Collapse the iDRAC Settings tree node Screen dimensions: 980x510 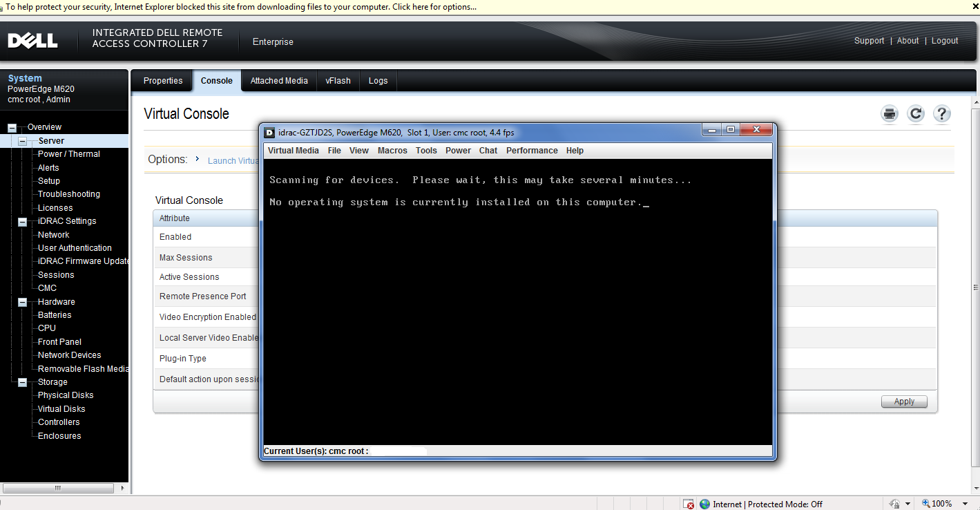point(22,222)
